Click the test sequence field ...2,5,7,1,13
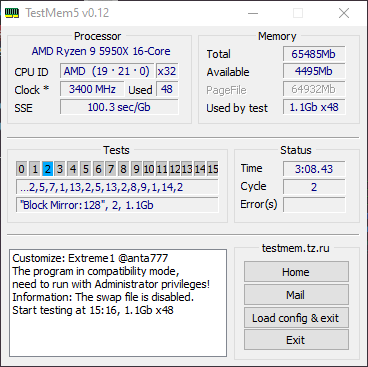368x367 pixels. tap(117, 187)
